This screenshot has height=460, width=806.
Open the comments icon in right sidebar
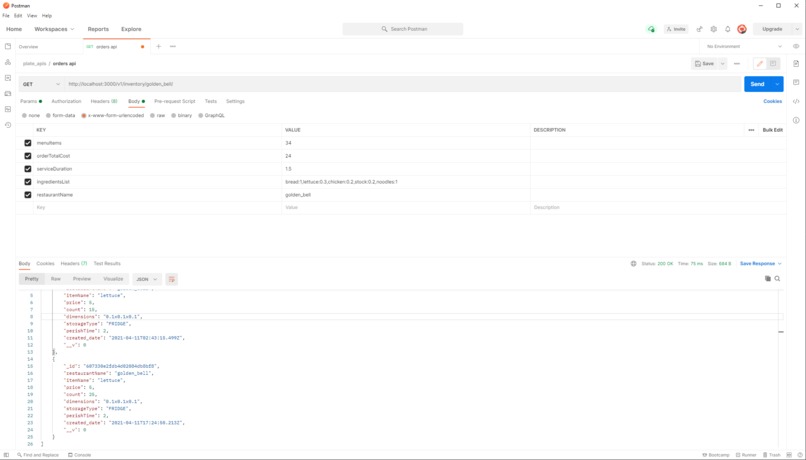click(x=796, y=82)
